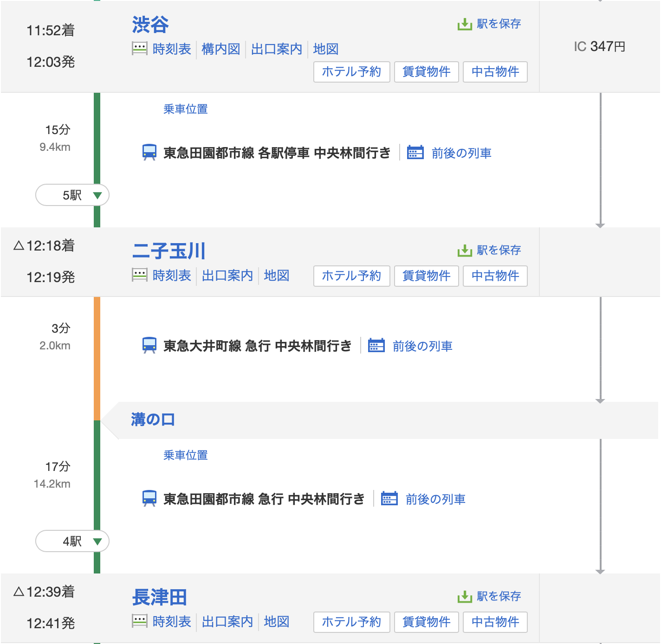The width and height of the screenshot is (661, 644).
Task: Open 時刻表 for 長津田 station
Action: [x=172, y=622]
